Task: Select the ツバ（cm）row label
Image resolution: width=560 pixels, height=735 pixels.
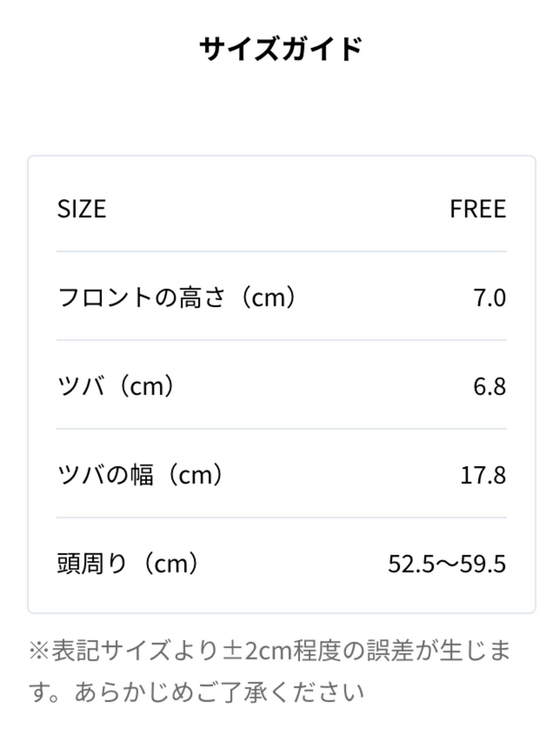Action: [117, 386]
